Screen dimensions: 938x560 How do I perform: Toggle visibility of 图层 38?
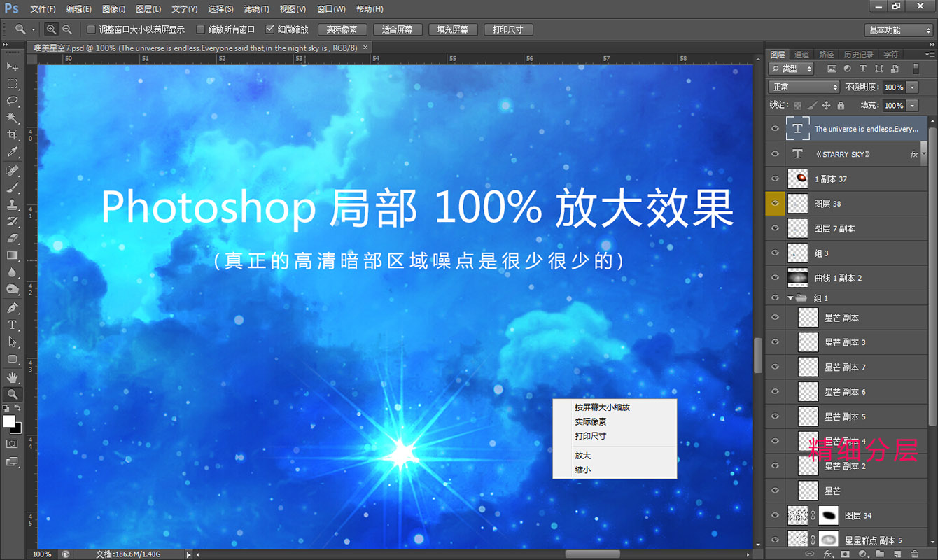tap(775, 204)
